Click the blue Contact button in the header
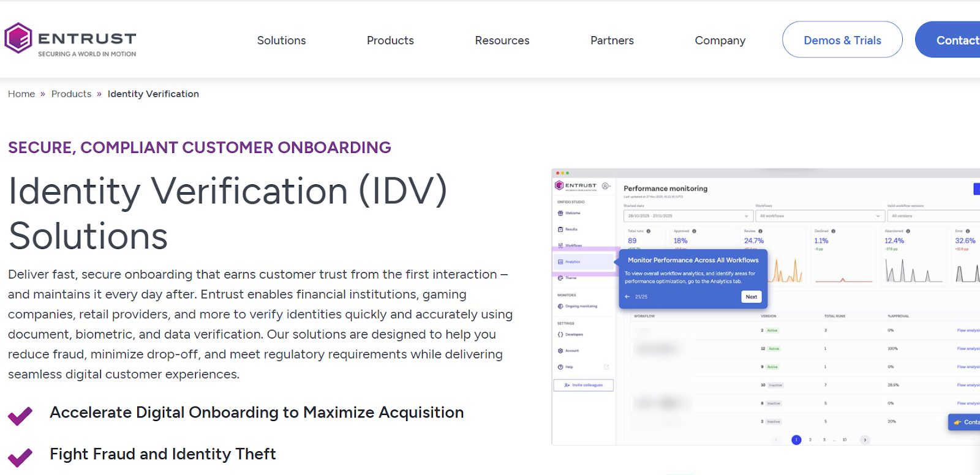 click(x=948, y=40)
